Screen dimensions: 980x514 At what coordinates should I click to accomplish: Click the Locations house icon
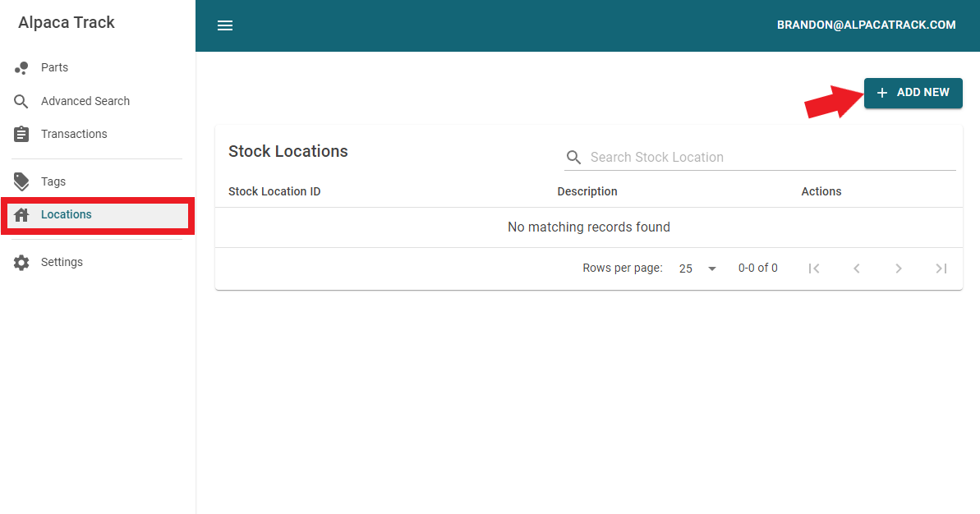(x=22, y=215)
